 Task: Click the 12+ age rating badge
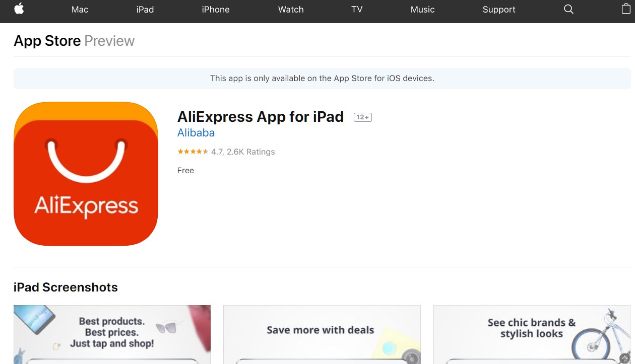(x=363, y=117)
